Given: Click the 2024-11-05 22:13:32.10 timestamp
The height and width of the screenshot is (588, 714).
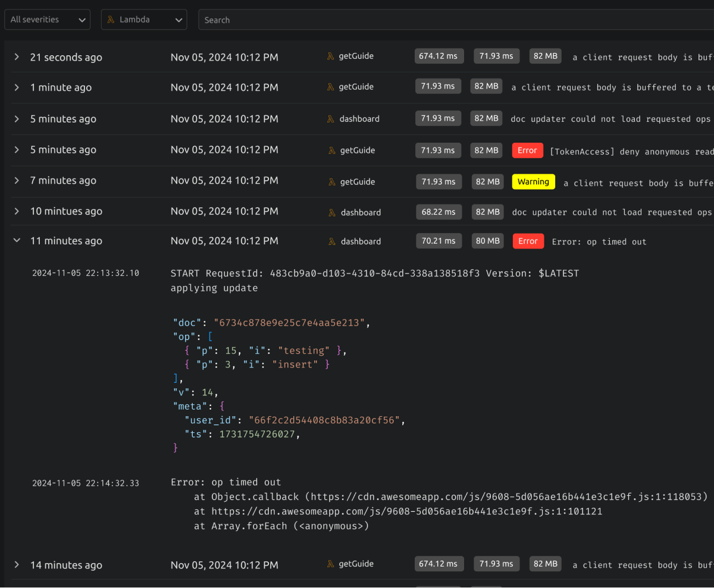Looking at the screenshot, I should 86,273.
